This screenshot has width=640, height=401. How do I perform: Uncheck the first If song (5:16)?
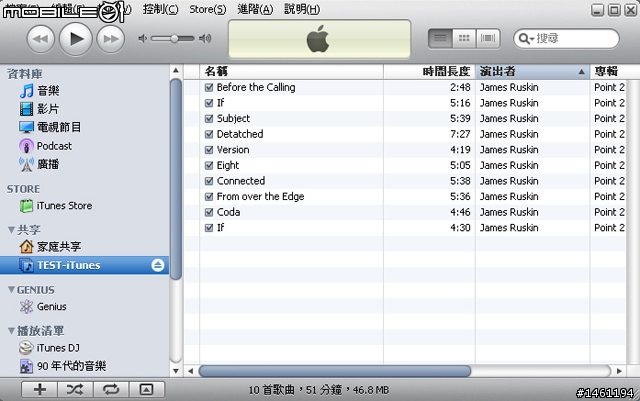pos(209,103)
